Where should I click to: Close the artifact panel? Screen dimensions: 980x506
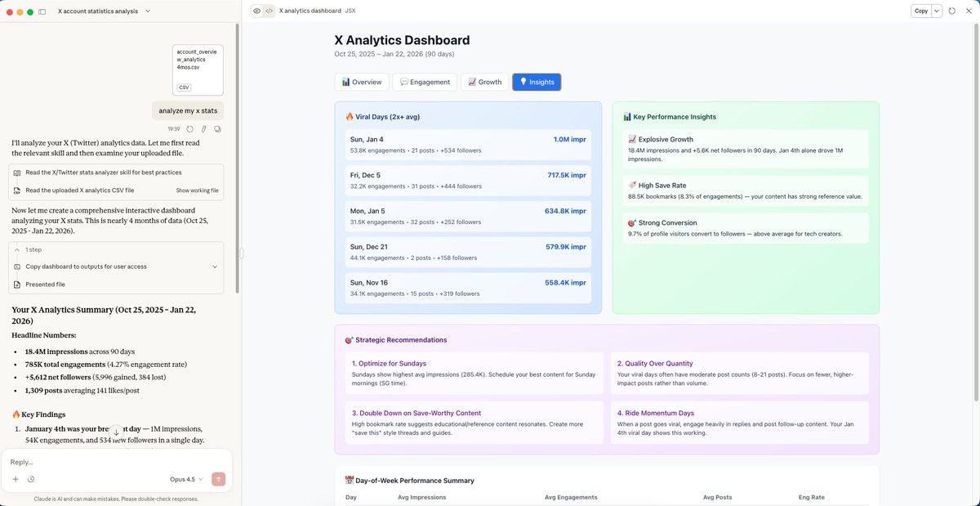click(x=968, y=11)
